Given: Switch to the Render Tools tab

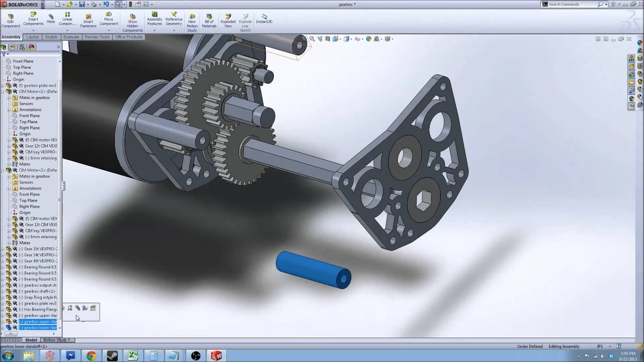Looking at the screenshot, I should click(x=97, y=37).
